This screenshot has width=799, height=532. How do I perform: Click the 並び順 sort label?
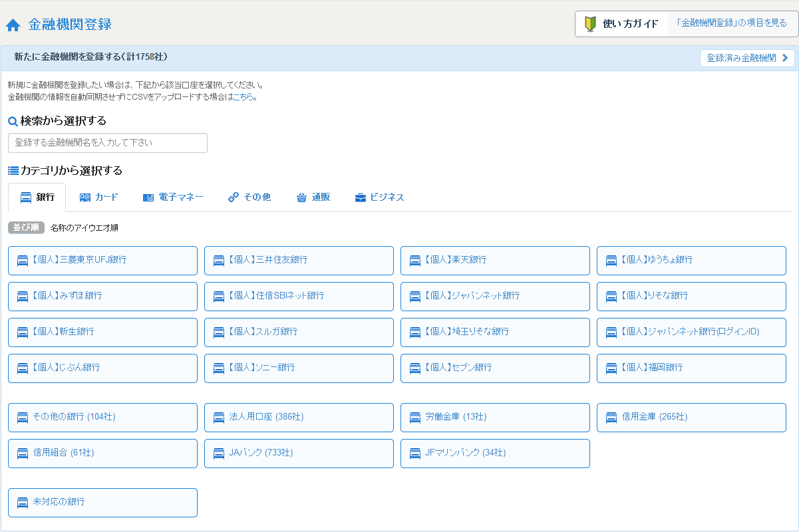27,227
